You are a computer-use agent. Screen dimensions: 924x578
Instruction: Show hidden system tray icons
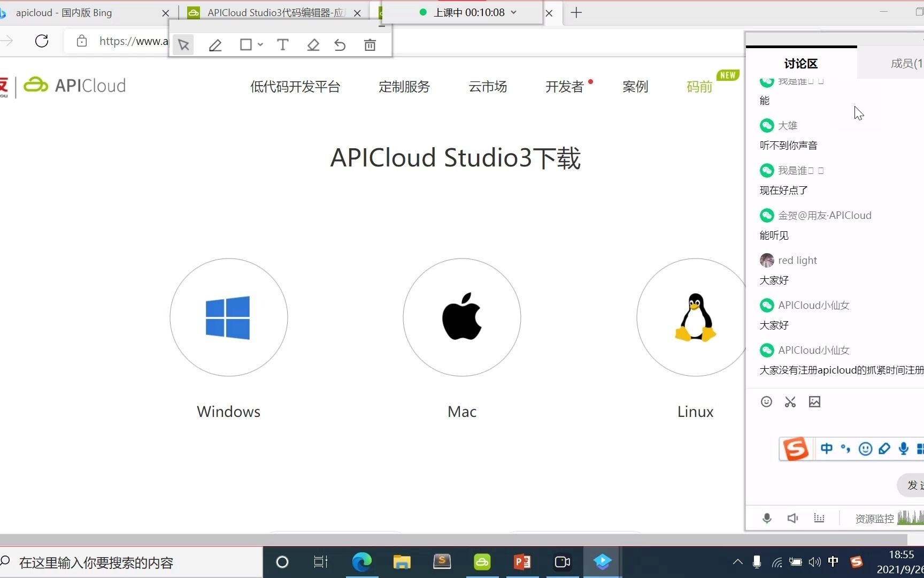coord(738,562)
